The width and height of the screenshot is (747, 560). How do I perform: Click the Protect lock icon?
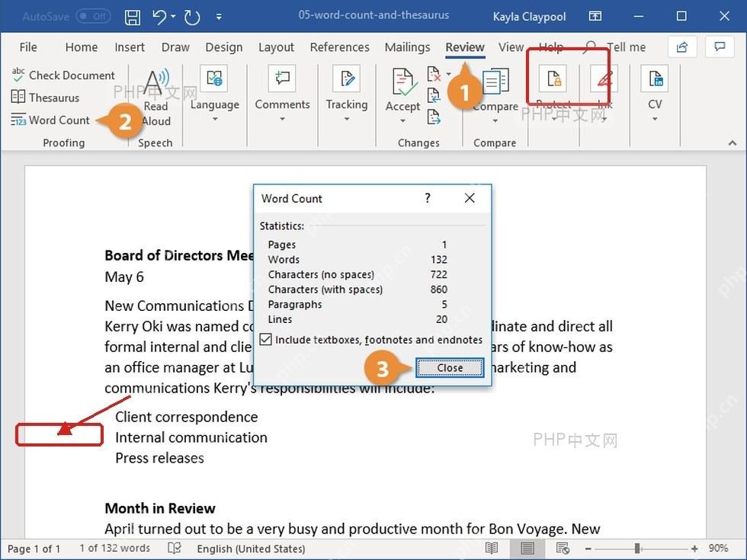pyautogui.click(x=553, y=78)
